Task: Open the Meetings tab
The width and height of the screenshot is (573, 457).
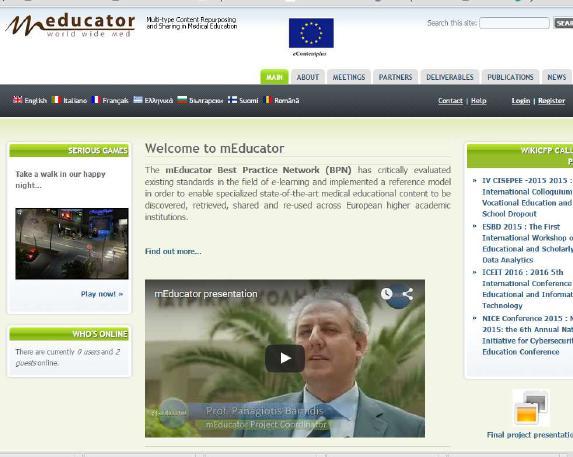Action: pyautogui.click(x=349, y=77)
